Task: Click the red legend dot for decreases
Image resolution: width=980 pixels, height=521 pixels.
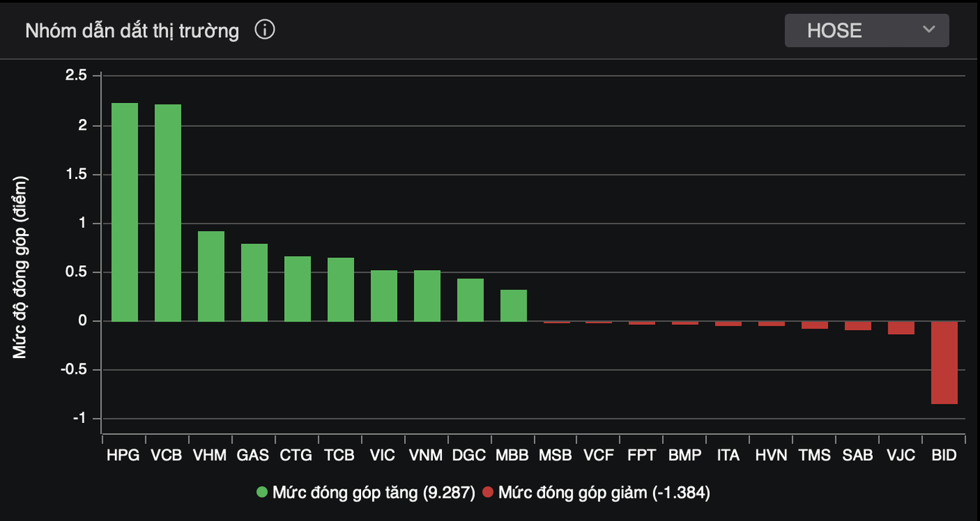Action: (x=488, y=492)
